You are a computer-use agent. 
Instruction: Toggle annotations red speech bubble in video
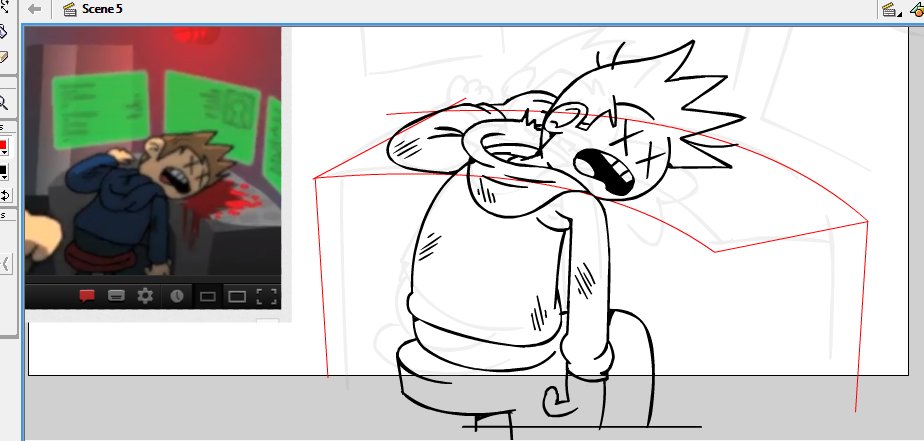(x=87, y=296)
